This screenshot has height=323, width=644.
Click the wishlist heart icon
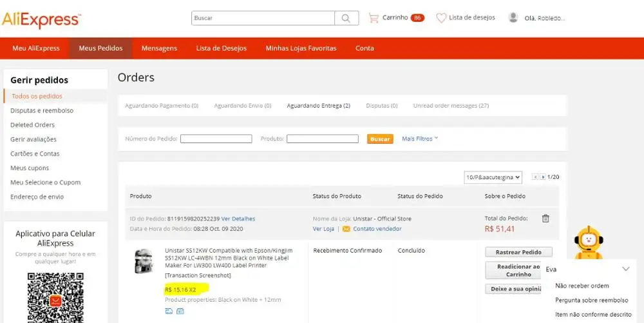441,18
